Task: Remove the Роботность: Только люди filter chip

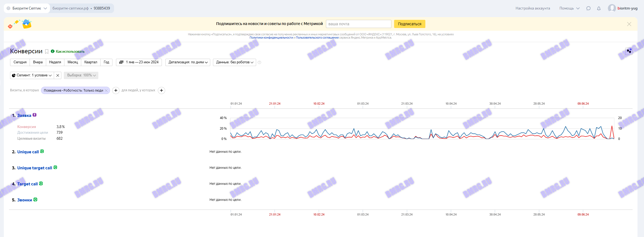Action: coord(106,91)
